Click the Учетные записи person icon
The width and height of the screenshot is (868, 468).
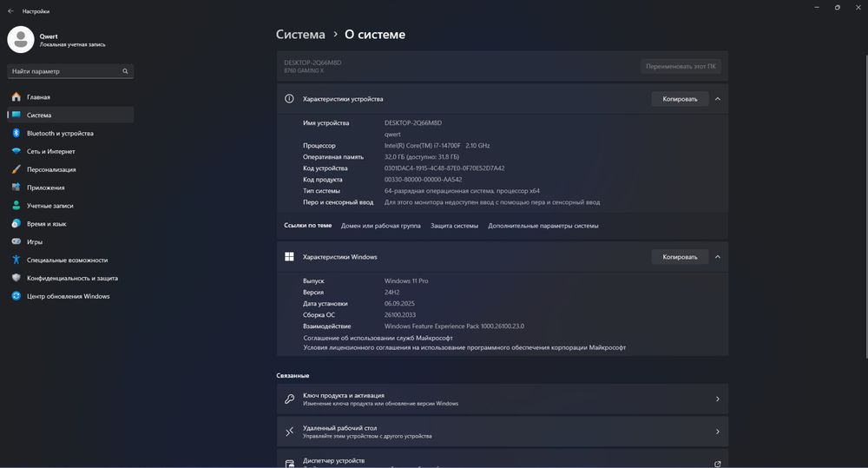[x=16, y=206]
